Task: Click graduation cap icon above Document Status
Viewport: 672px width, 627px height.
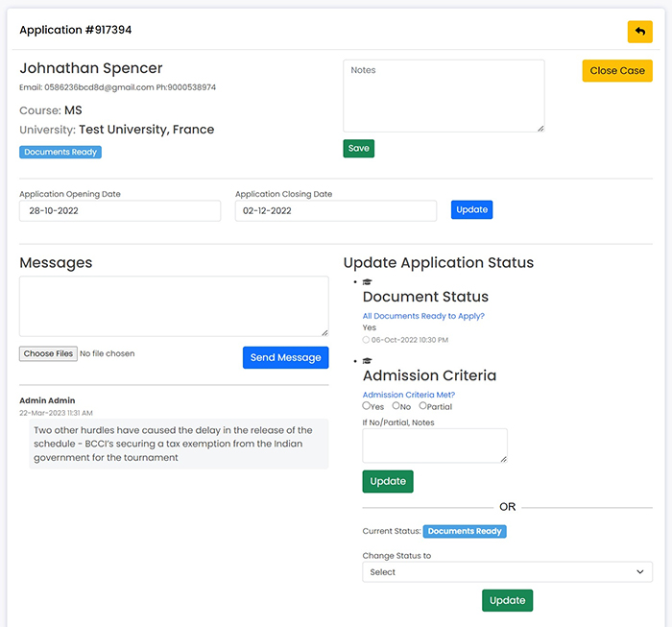Action: (368, 282)
